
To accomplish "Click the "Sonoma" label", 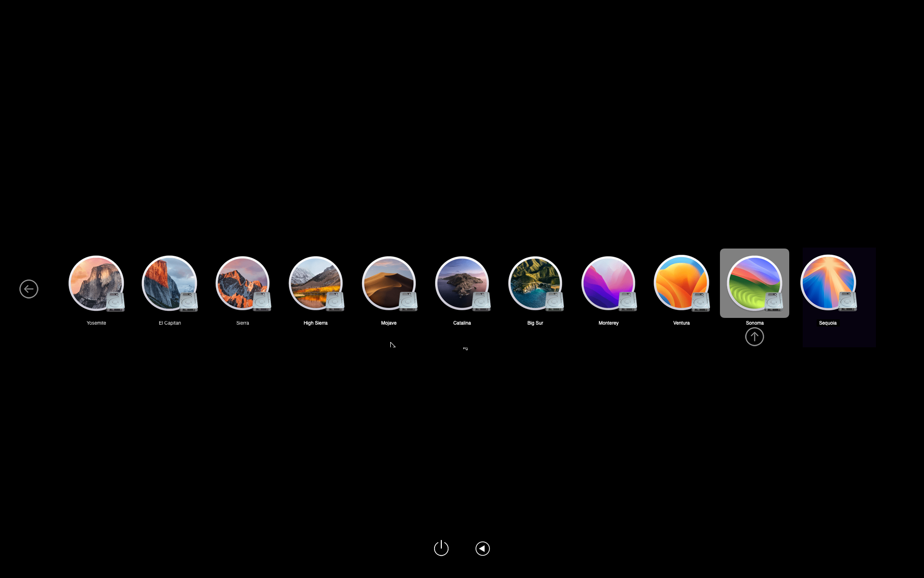I will 755,323.
